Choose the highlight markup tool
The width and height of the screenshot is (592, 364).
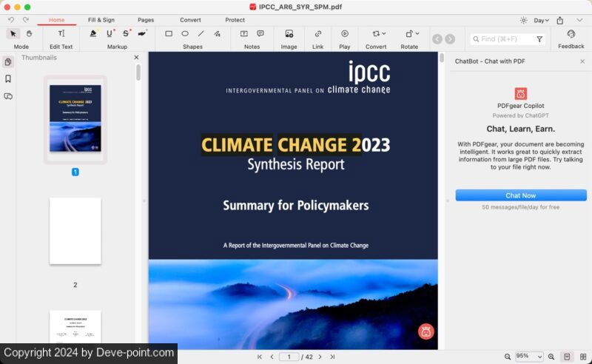(93, 33)
